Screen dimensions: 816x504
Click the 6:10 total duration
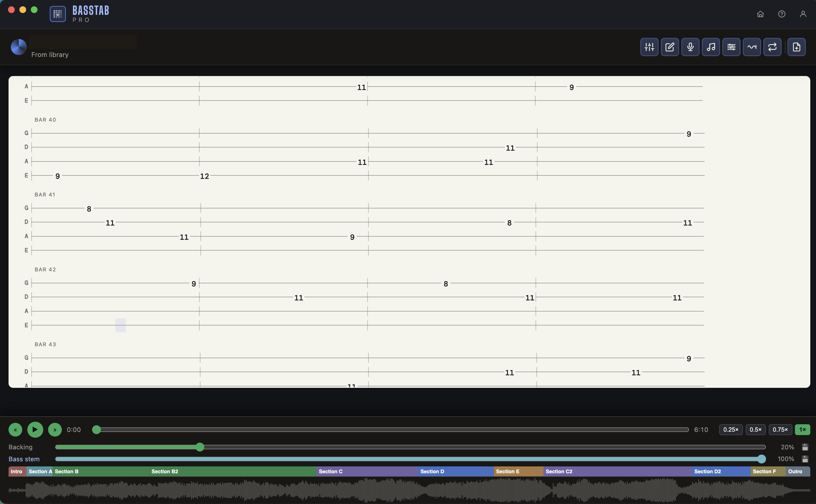(x=701, y=430)
